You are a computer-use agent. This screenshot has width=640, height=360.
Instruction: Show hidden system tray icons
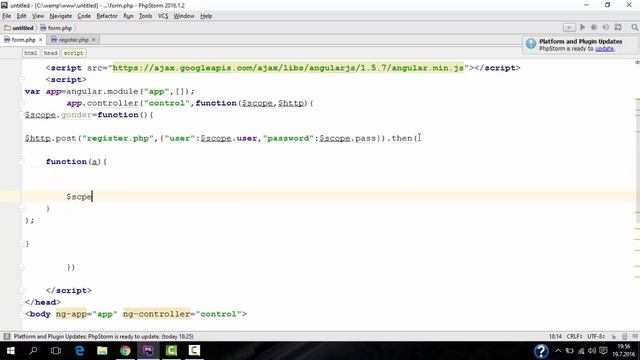coord(558,351)
